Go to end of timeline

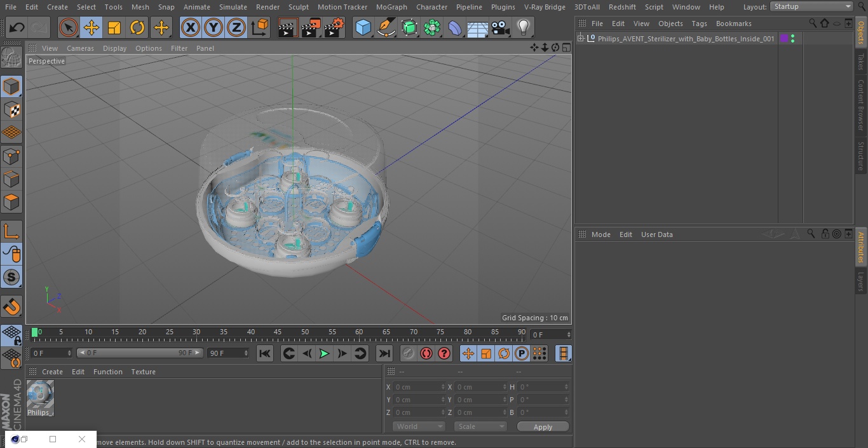(384, 353)
